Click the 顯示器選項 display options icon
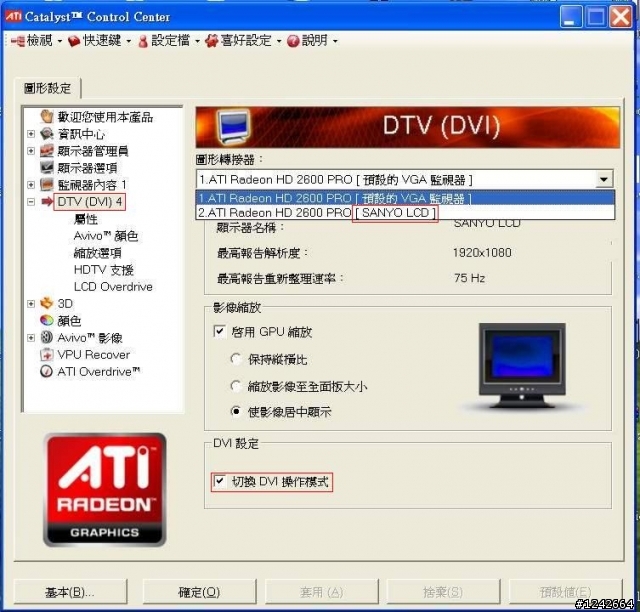640x612 pixels. [47, 167]
